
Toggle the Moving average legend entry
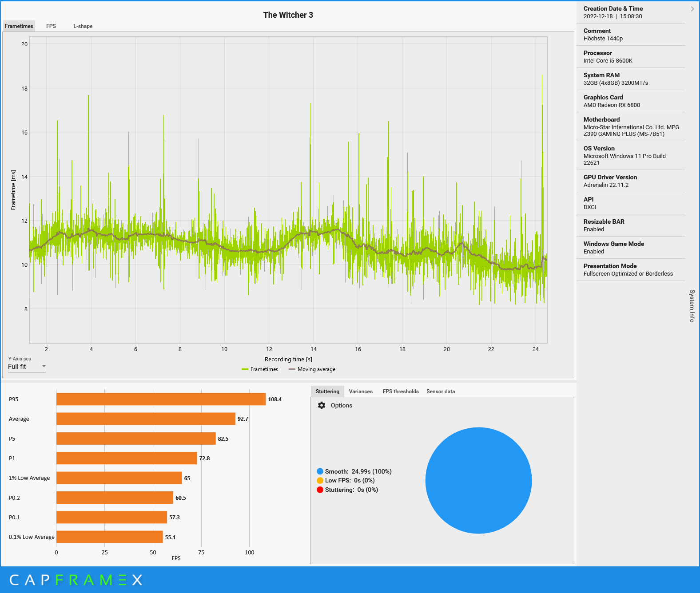click(312, 369)
